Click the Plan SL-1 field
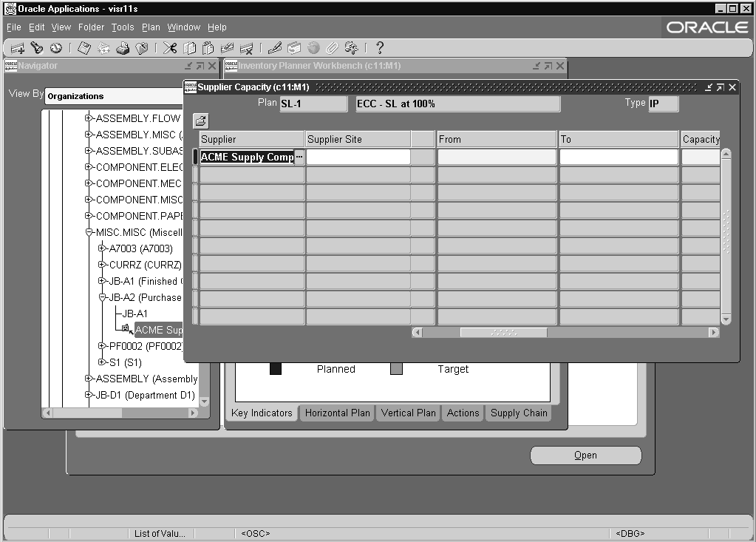 pyautogui.click(x=313, y=104)
